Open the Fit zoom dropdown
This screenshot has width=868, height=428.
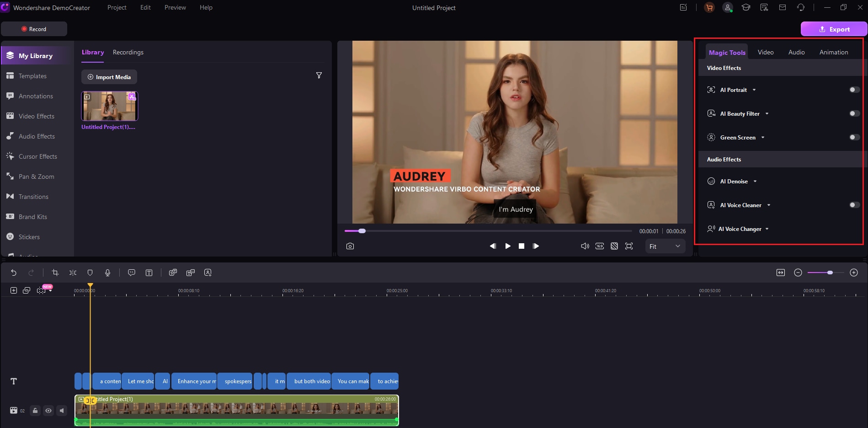coord(665,246)
